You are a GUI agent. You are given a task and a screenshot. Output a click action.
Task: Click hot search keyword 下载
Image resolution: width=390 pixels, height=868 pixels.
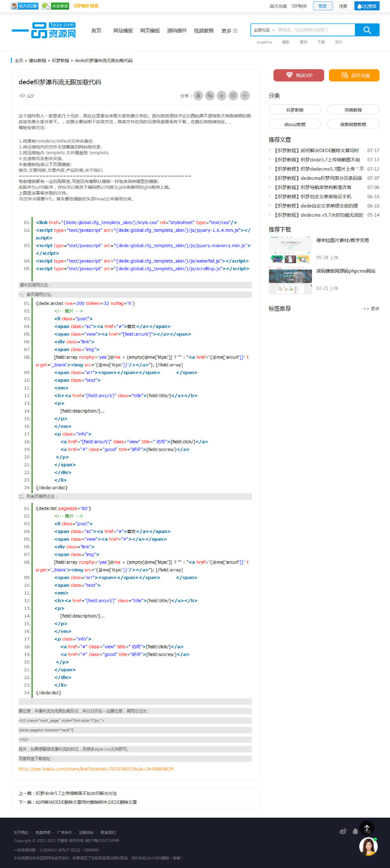[x=321, y=42]
